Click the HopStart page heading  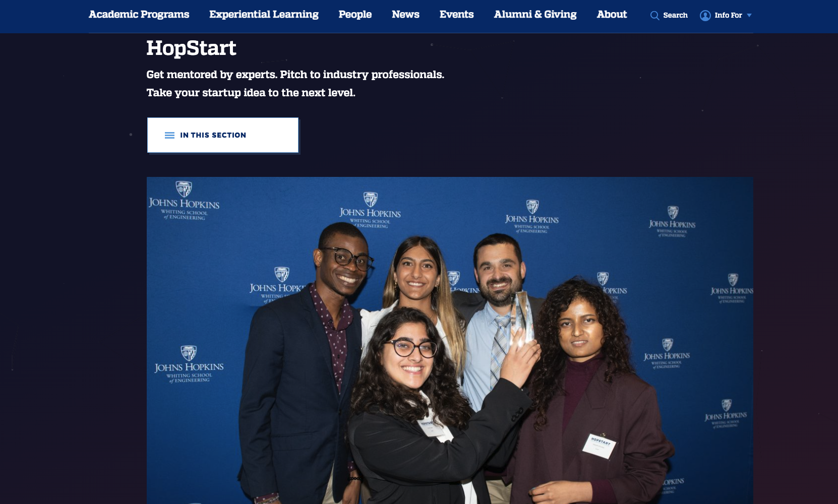coord(191,48)
